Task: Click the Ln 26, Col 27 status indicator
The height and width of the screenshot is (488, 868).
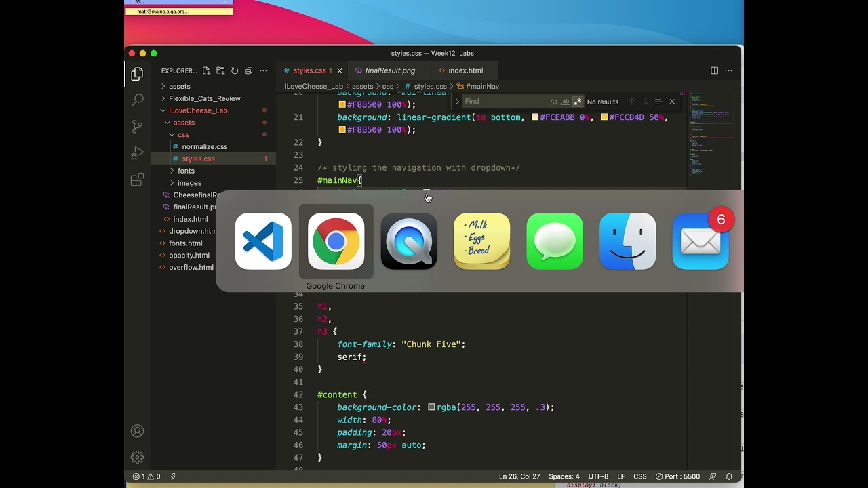Action: pos(519,476)
